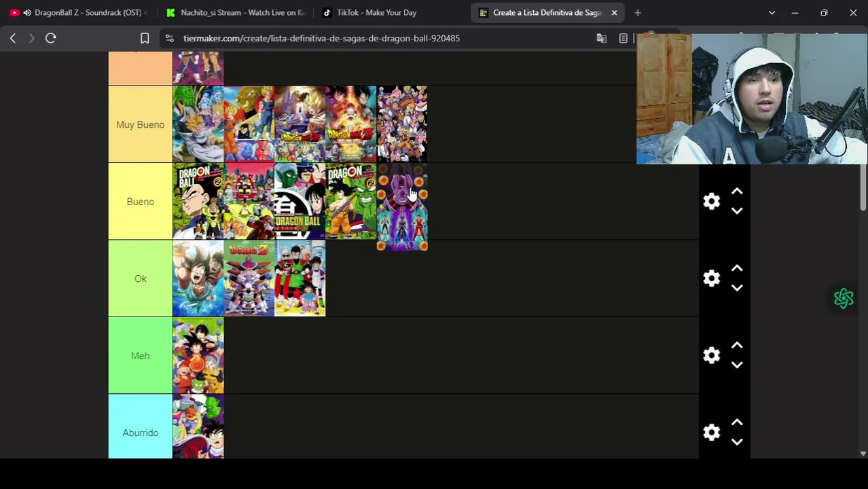Open settings gear for the Bueno row
This screenshot has width=868, height=489.
[711, 201]
